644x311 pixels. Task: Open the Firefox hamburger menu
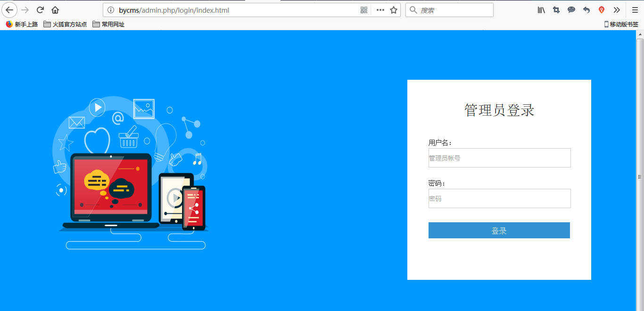635,10
